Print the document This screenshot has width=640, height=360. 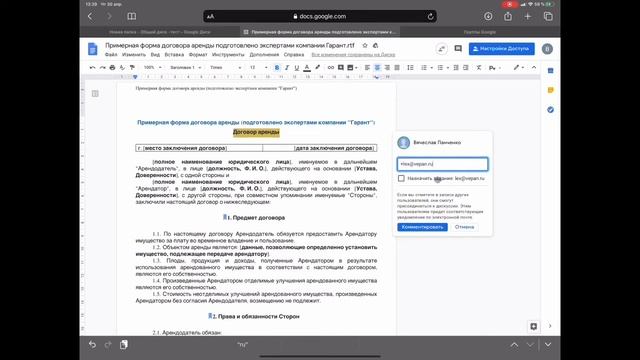coord(112,67)
